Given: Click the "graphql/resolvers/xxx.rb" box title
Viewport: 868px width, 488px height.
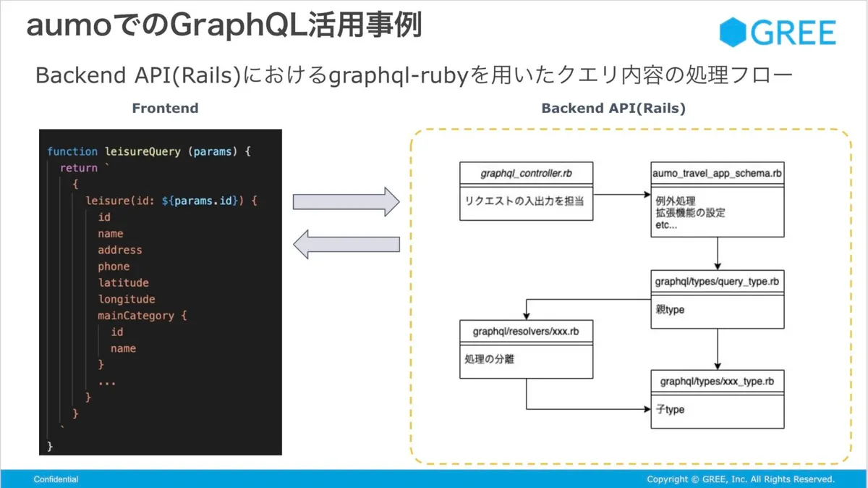Looking at the screenshot, I should (x=526, y=332).
